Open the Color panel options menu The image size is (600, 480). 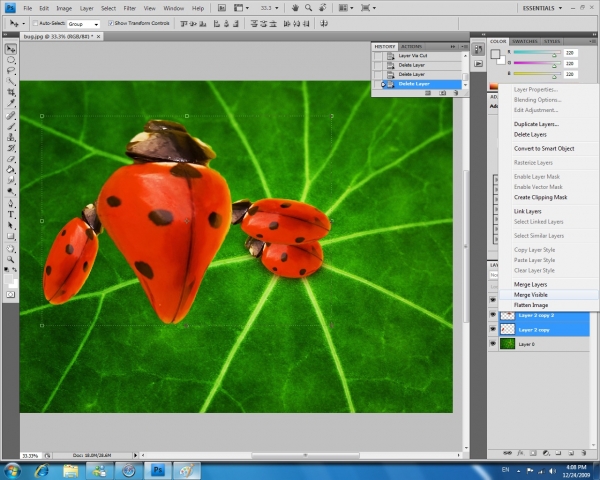pos(593,41)
